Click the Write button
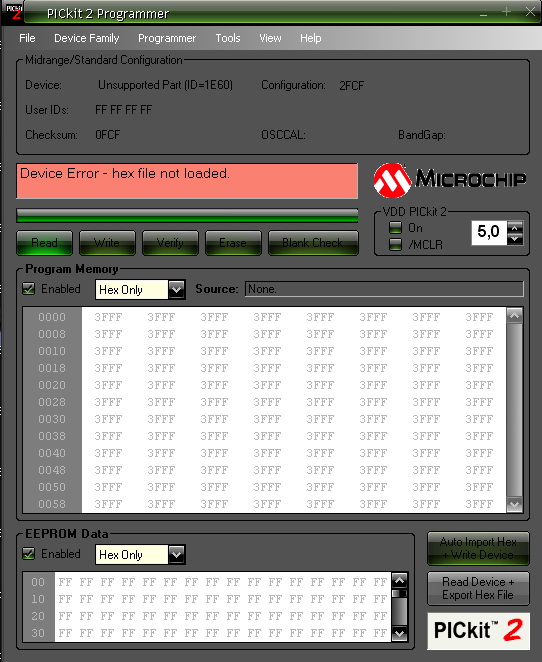Screen dimensions: 542x662 (x=107, y=243)
